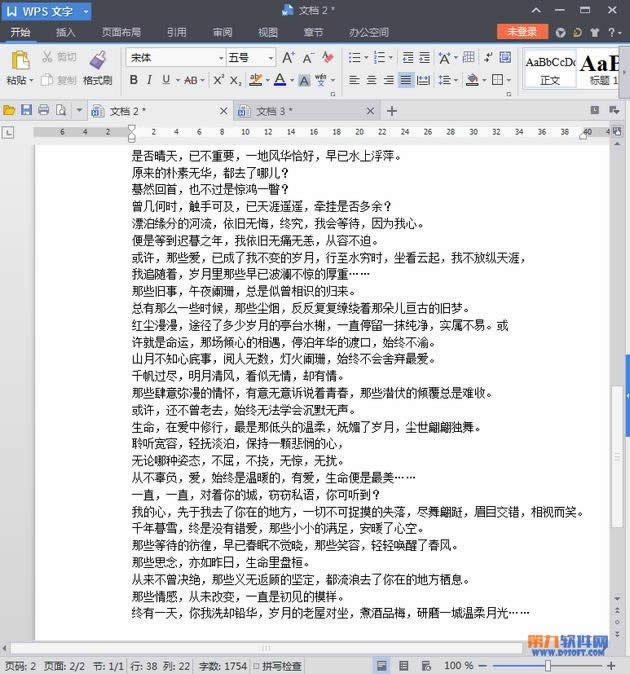Switch to the 引用 ribbon tab
Screen dimensions: 630x674
(177, 32)
